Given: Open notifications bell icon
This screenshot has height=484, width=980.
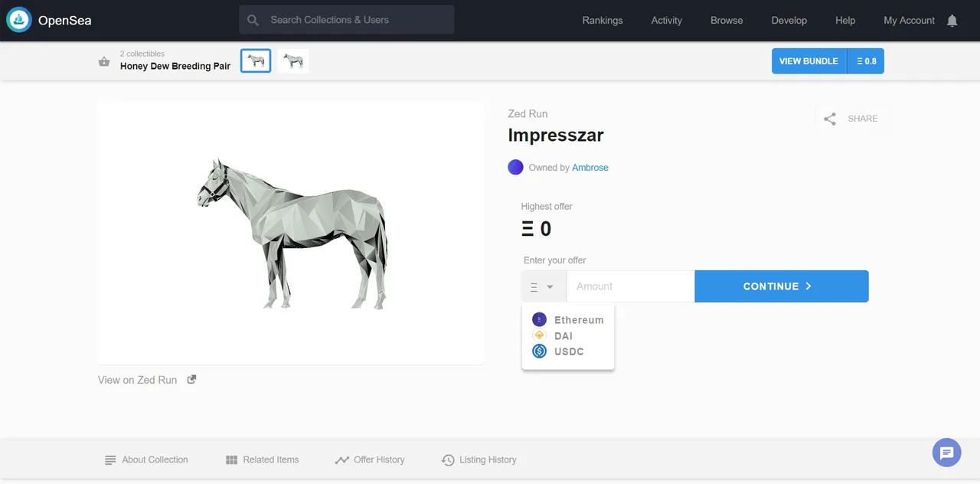Looking at the screenshot, I should [952, 21].
